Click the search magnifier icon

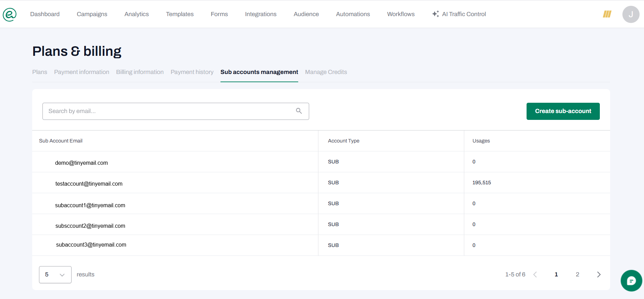(299, 111)
